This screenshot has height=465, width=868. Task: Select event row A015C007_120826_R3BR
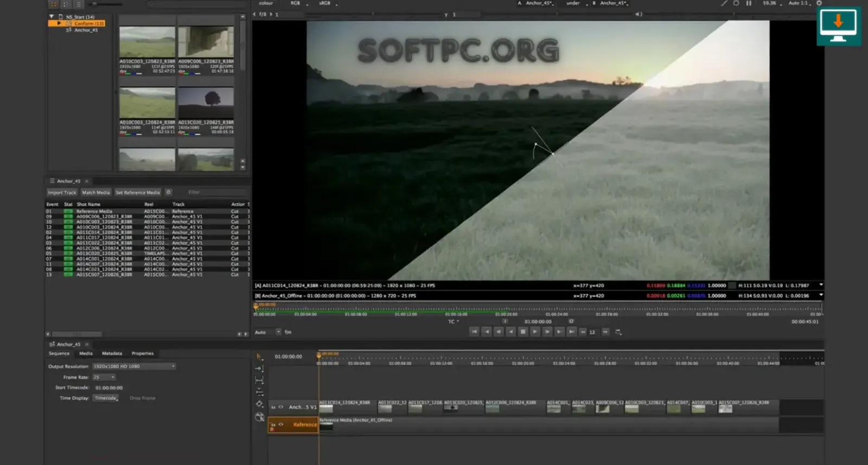pyautogui.click(x=147, y=275)
